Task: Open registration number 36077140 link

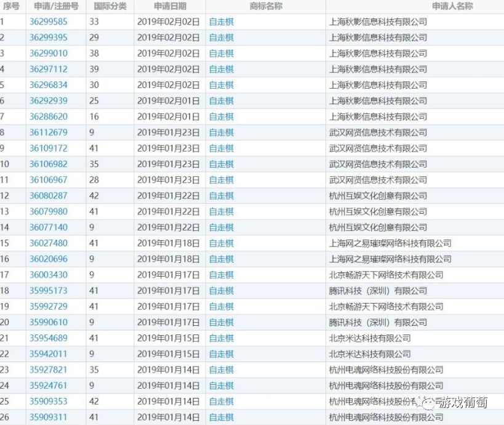Action: pyautogui.click(x=49, y=227)
